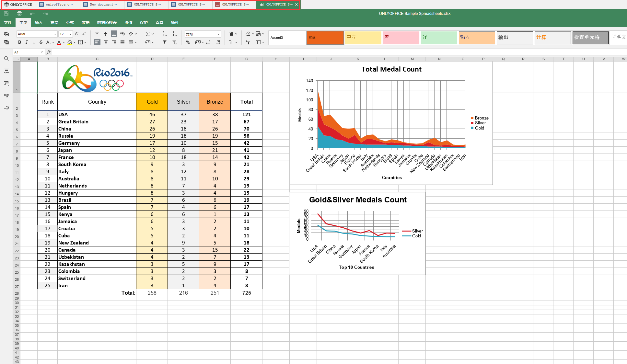The image size is (627, 364).
Task: Open the 插入 ribbon tab
Action: click(39, 22)
